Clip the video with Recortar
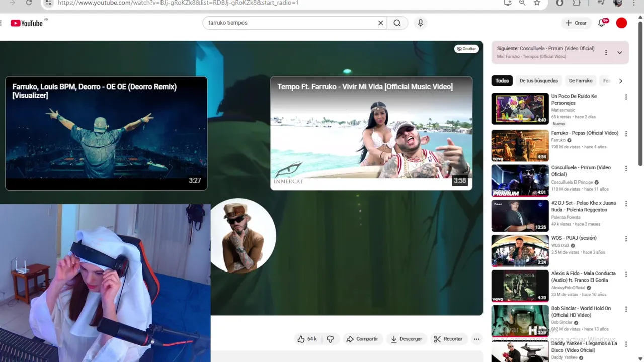 [448, 339]
